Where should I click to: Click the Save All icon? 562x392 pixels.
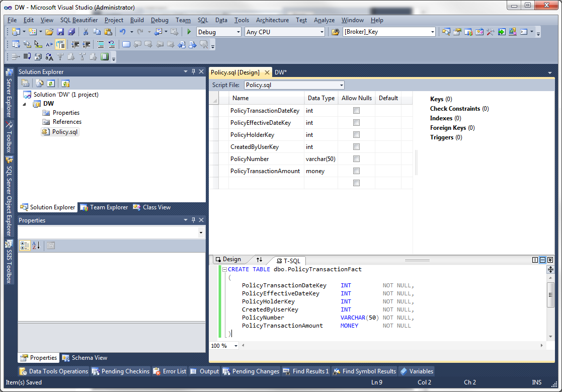point(71,32)
